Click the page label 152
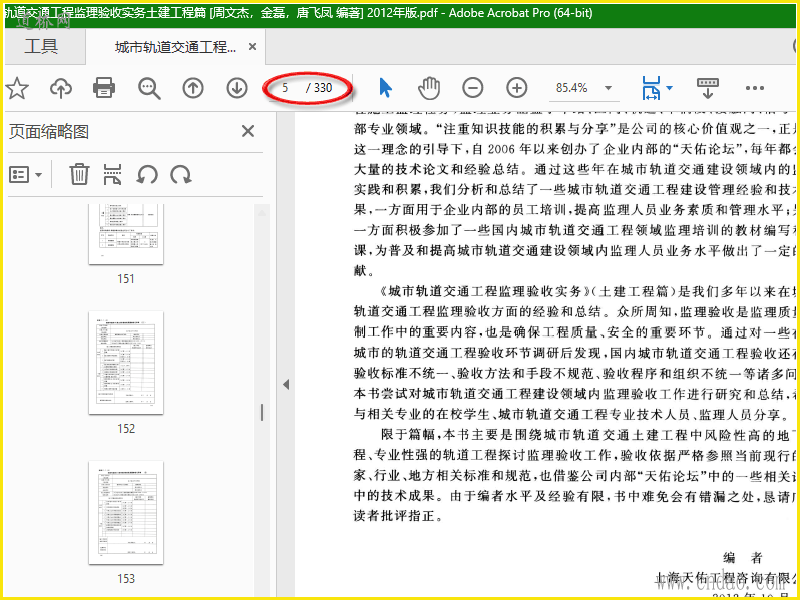Screen dimensions: 800x600 pyautogui.click(x=126, y=429)
